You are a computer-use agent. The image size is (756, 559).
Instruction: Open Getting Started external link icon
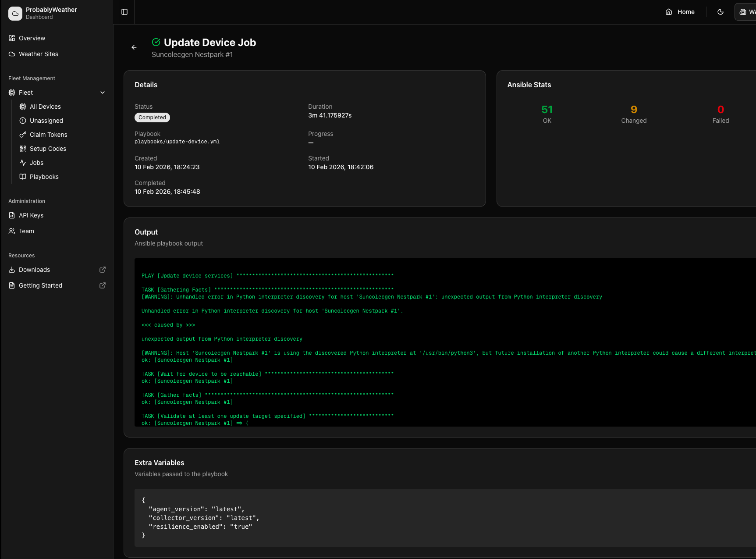pos(103,285)
